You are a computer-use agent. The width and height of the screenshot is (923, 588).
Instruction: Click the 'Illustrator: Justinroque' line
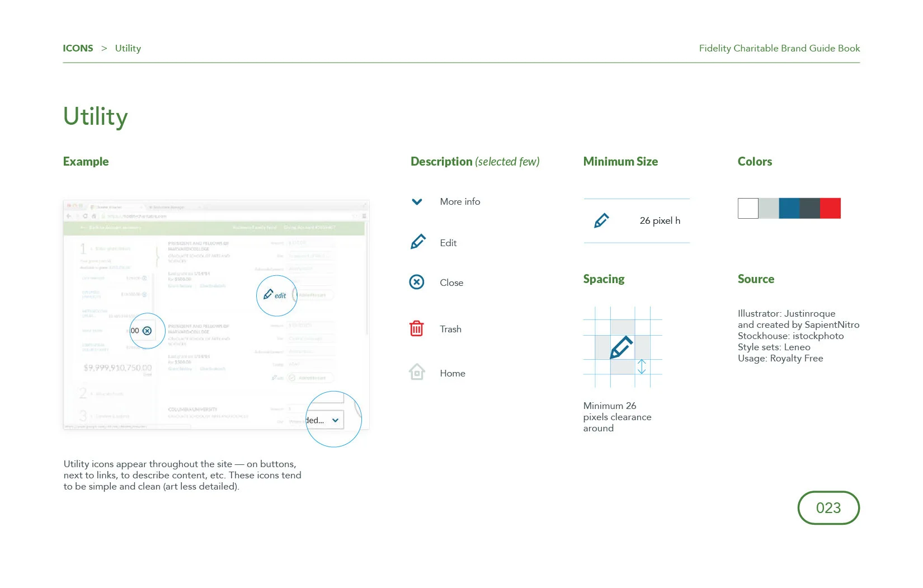787,313
